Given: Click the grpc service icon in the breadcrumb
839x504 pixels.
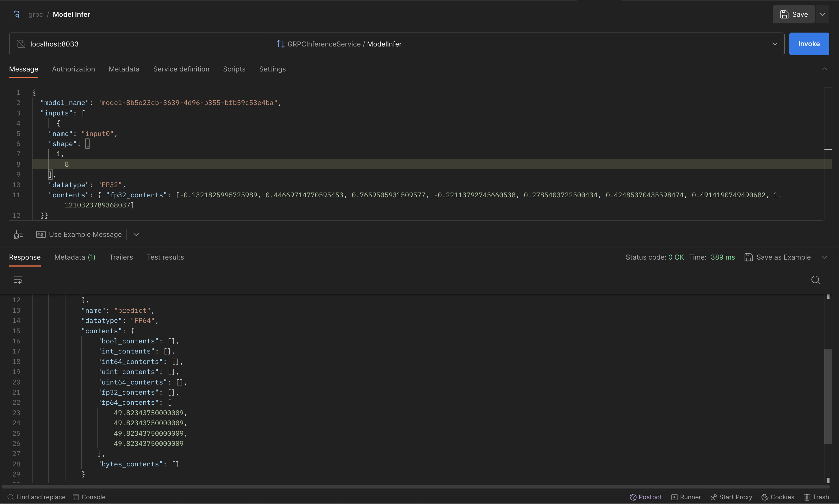Looking at the screenshot, I should 17,14.
